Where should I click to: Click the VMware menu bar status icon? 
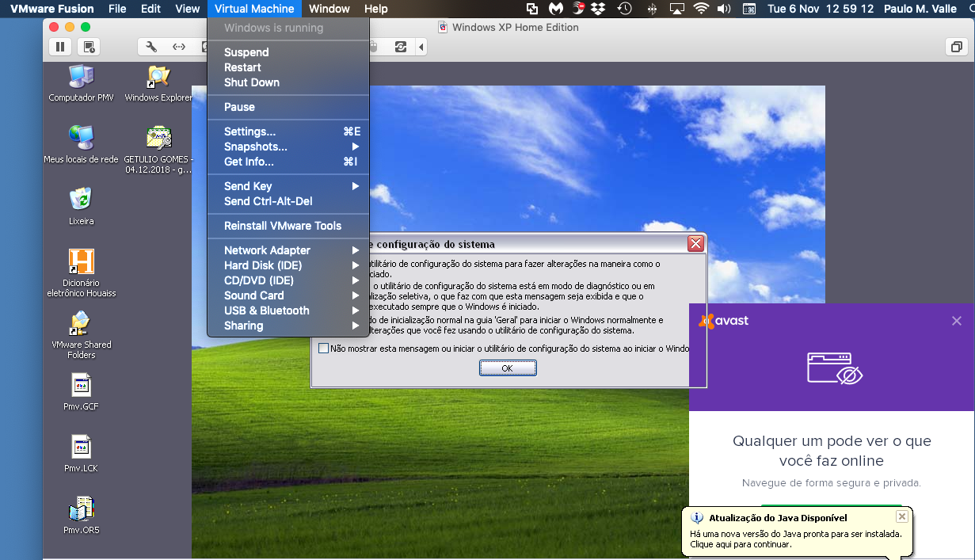tap(532, 9)
